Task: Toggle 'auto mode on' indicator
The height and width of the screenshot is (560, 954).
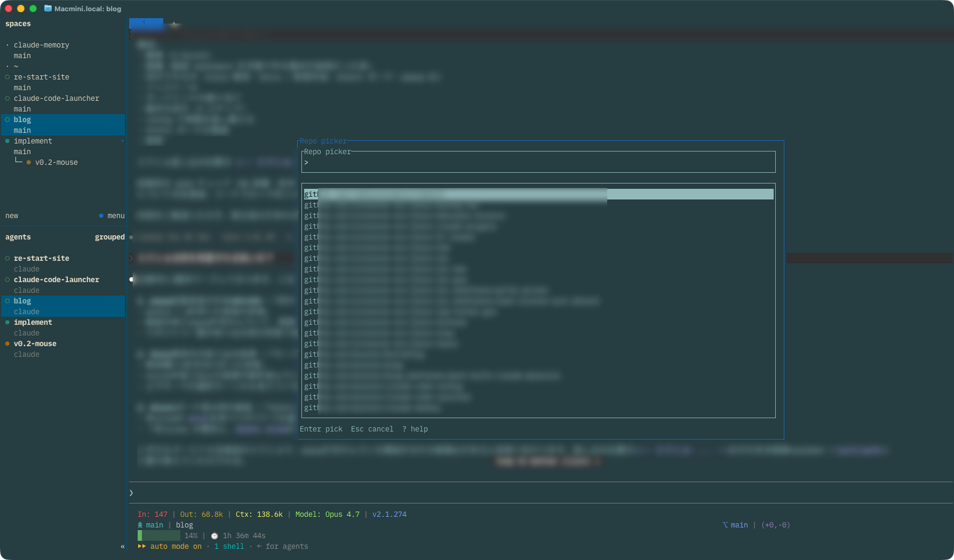Action: pyautogui.click(x=176, y=546)
